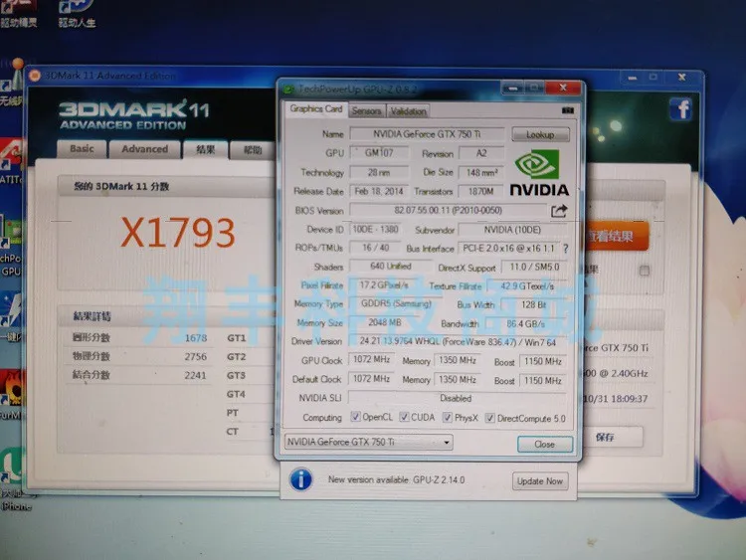Image resolution: width=746 pixels, height=560 pixels.
Task: Click the X1793 score in 3DMark
Action: point(177,232)
